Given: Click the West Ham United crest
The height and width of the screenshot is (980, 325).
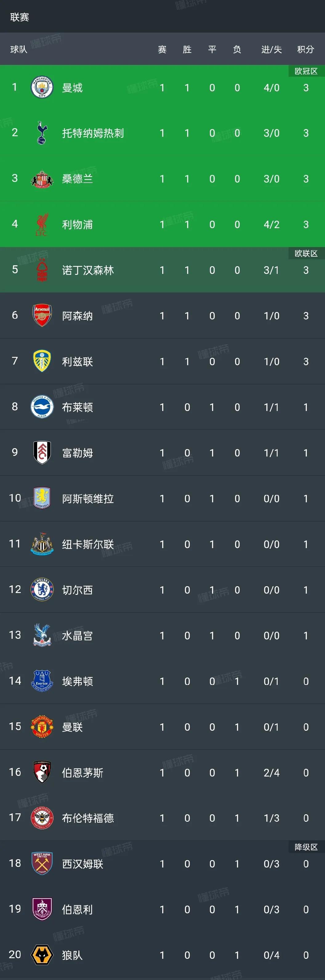Looking at the screenshot, I should point(42,863).
